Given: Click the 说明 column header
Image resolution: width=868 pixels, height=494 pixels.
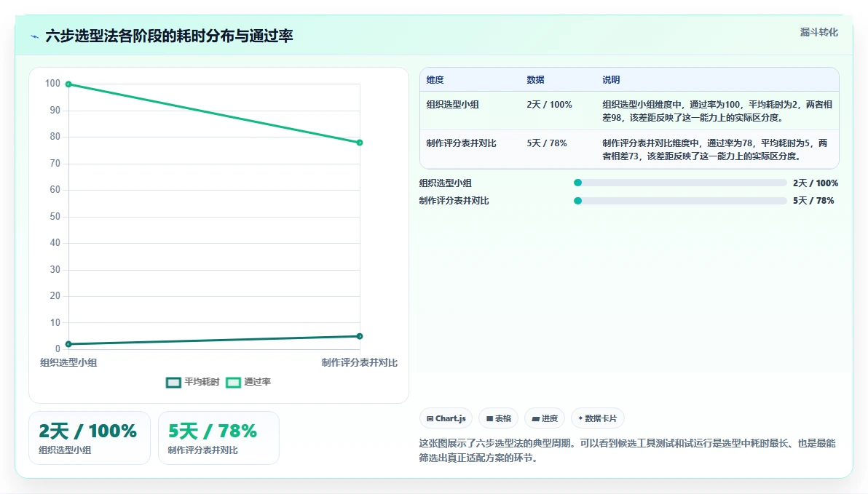Looking at the screenshot, I should (x=611, y=79).
